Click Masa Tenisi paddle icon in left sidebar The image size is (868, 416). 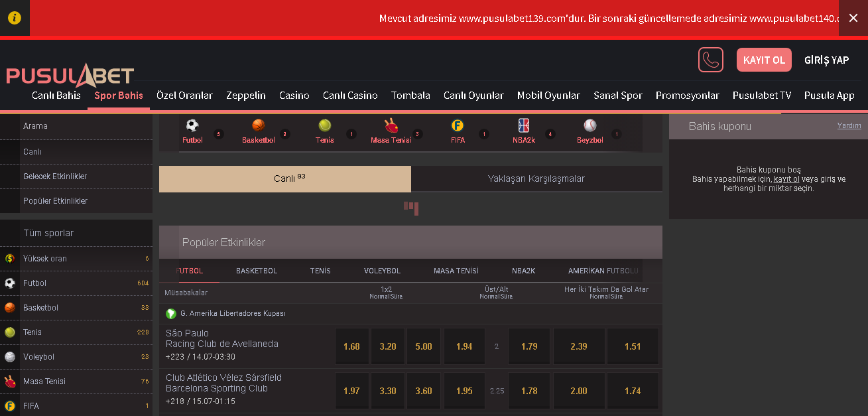pos(10,381)
